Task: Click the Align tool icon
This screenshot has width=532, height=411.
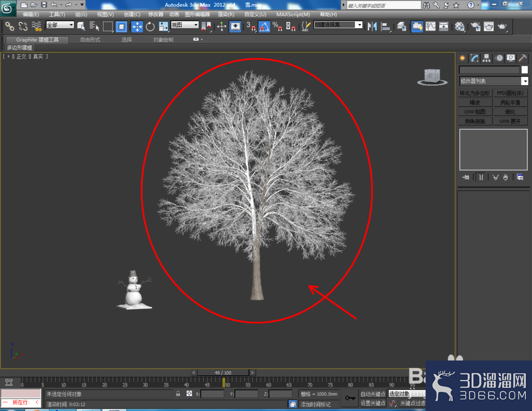Action: (386, 27)
